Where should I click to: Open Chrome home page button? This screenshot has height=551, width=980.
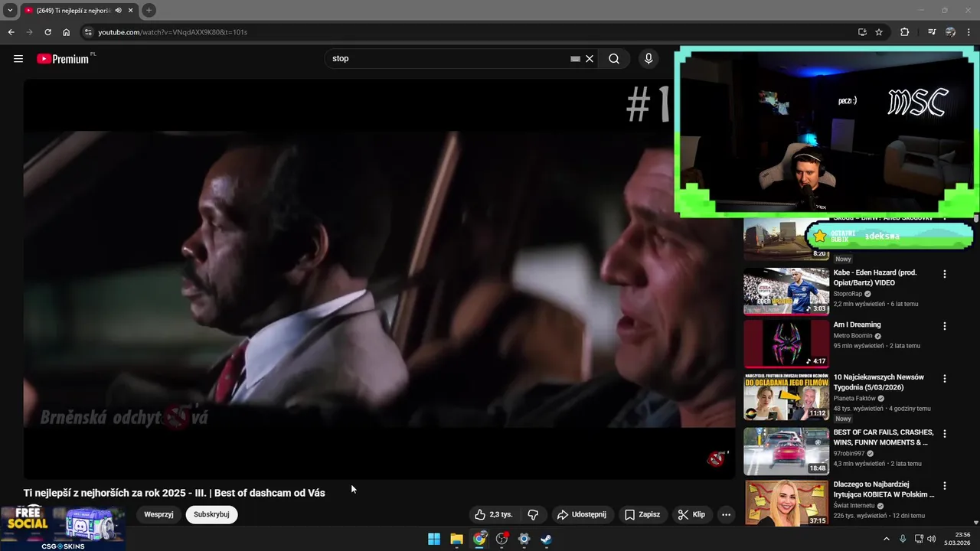pos(67,32)
